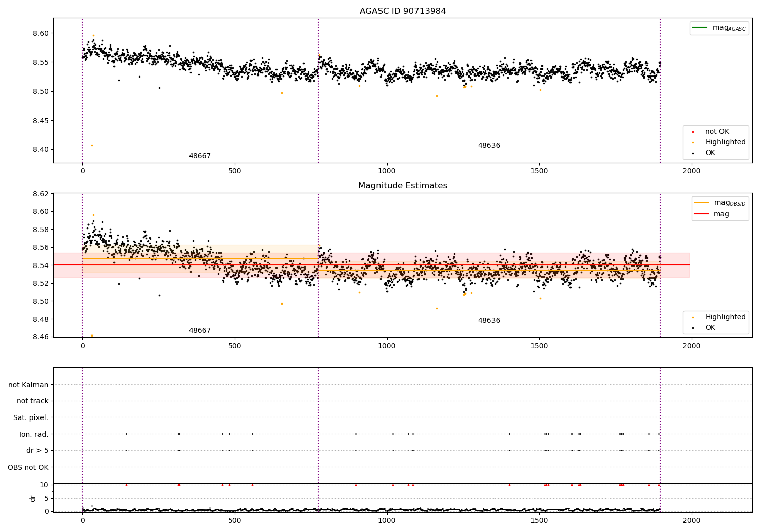Image resolution: width=760 pixels, height=532 pixels.
Task: Click 'OK' legend entry in Magnitude Estimates plot
Action: (x=704, y=327)
